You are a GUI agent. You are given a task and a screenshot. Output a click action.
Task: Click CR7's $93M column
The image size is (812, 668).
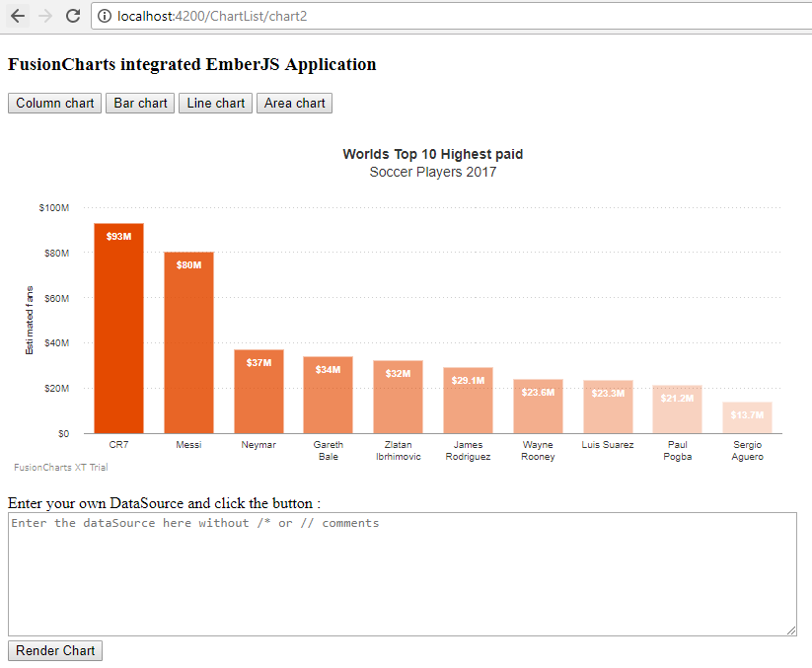pyautogui.click(x=118, y=326)
